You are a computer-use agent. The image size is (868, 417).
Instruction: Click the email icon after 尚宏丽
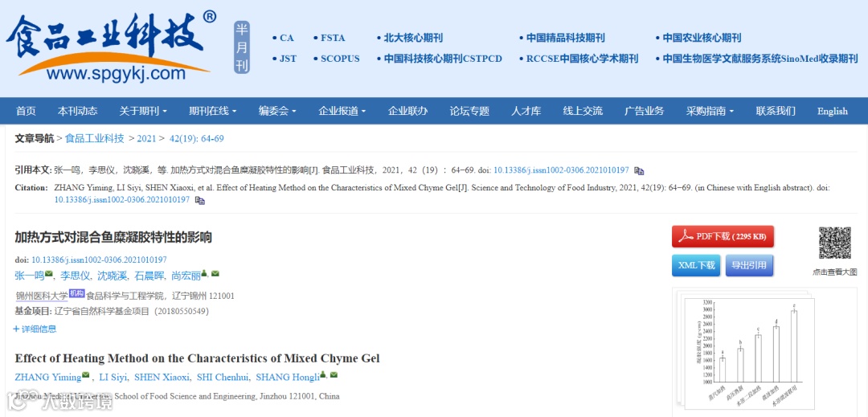pyautogui.click(x=215, y=274)
